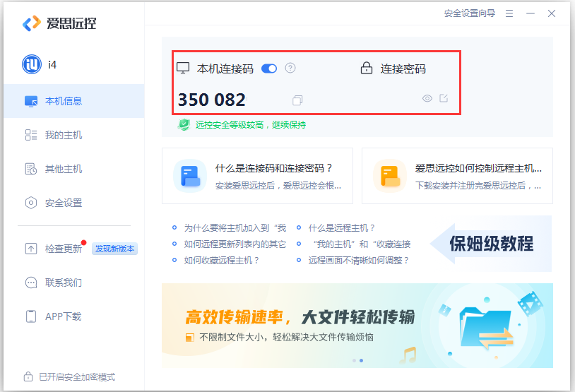Select the first banner carousel dot

[x=354, y=360]
